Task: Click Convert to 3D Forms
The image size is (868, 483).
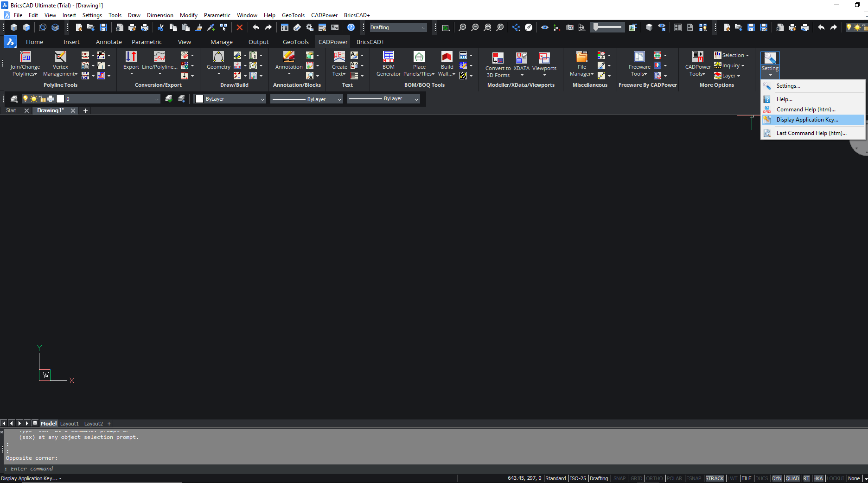Action: pyautogui.click(x=498, y=65)
